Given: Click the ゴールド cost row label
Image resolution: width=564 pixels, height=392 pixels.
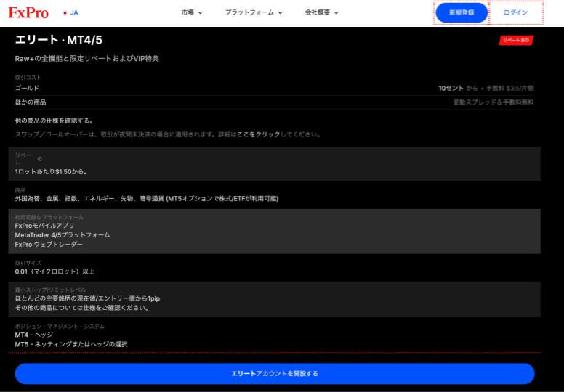Looking at the screenshot, I should 28,88.
